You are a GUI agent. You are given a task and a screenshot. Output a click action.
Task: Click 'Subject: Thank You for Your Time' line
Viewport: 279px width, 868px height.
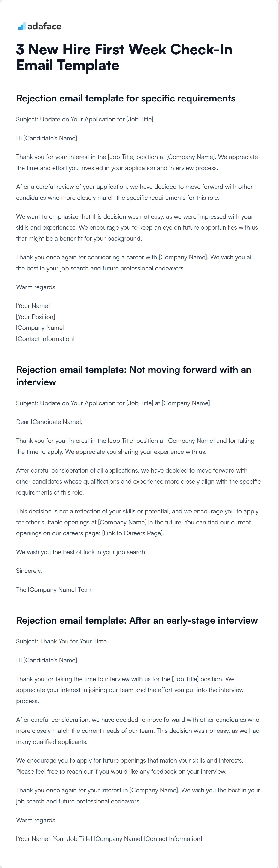61,641
